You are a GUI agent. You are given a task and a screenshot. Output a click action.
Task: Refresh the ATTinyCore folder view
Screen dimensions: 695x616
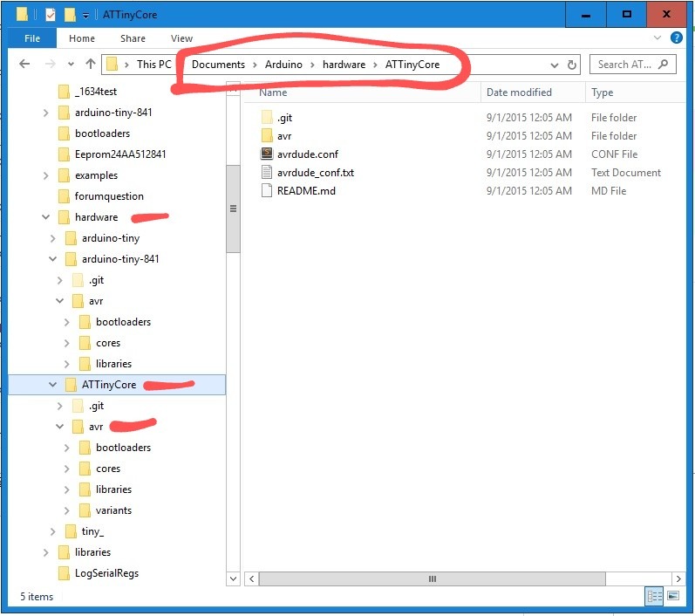coord(572,65)
